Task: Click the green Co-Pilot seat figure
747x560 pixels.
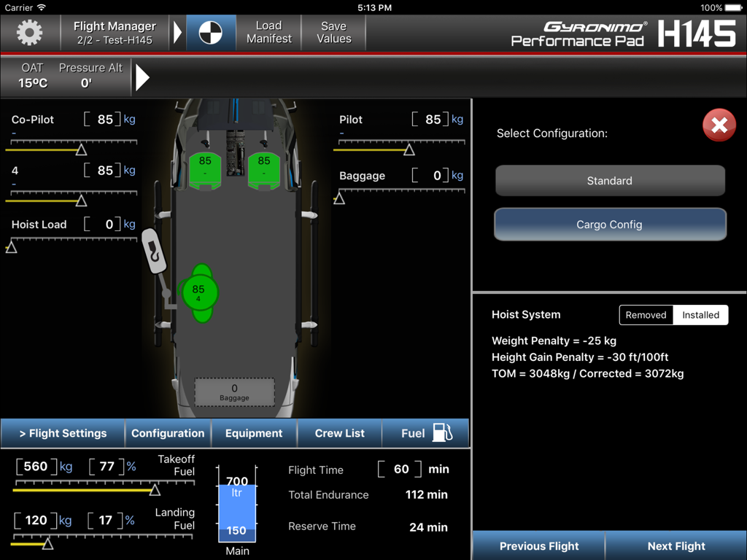Action: pos(205,169)
